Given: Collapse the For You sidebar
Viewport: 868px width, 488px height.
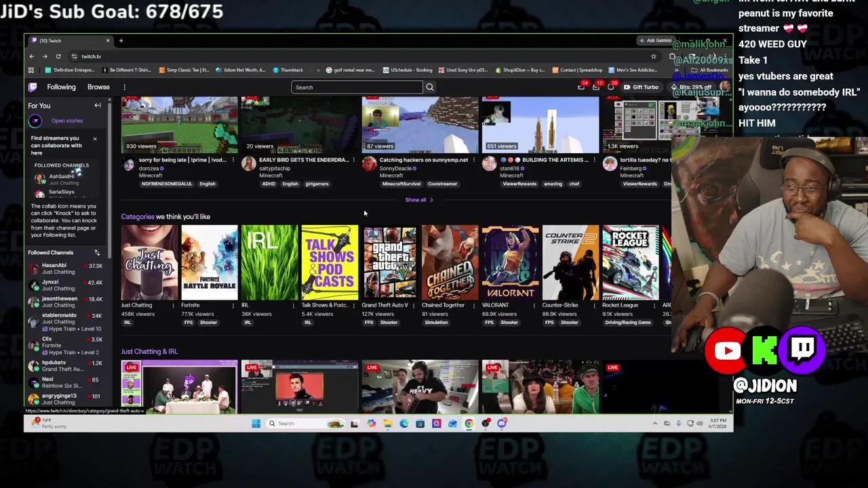Looking at the screenshot, I should point(98,106).
